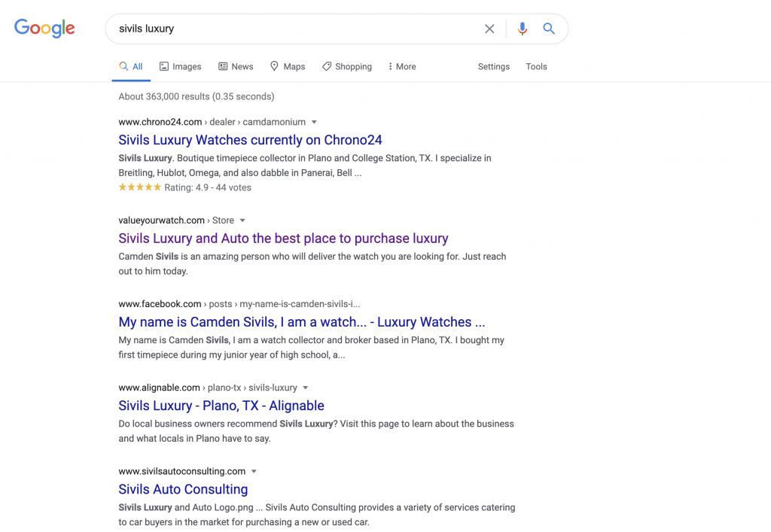The width and height of the screenshot is (771, 532).
Task: Clear the search box with X icon
Action: (489, 29)
